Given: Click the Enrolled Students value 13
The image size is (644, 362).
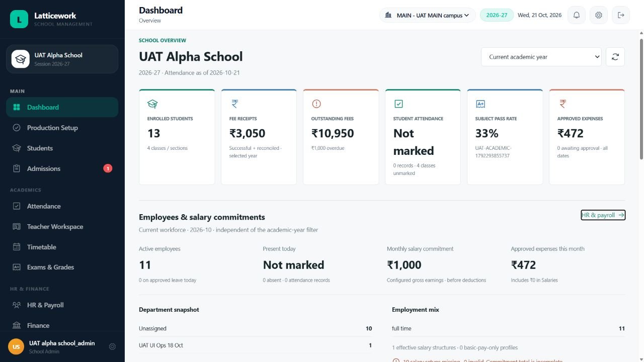Looking at the screenshot, I should pyautogui.click(x=154, y=133).
